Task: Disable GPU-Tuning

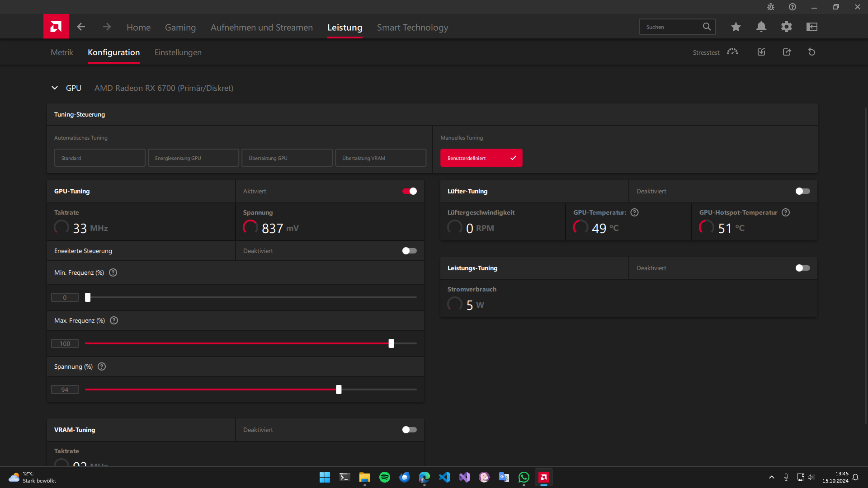Action: 409,191
